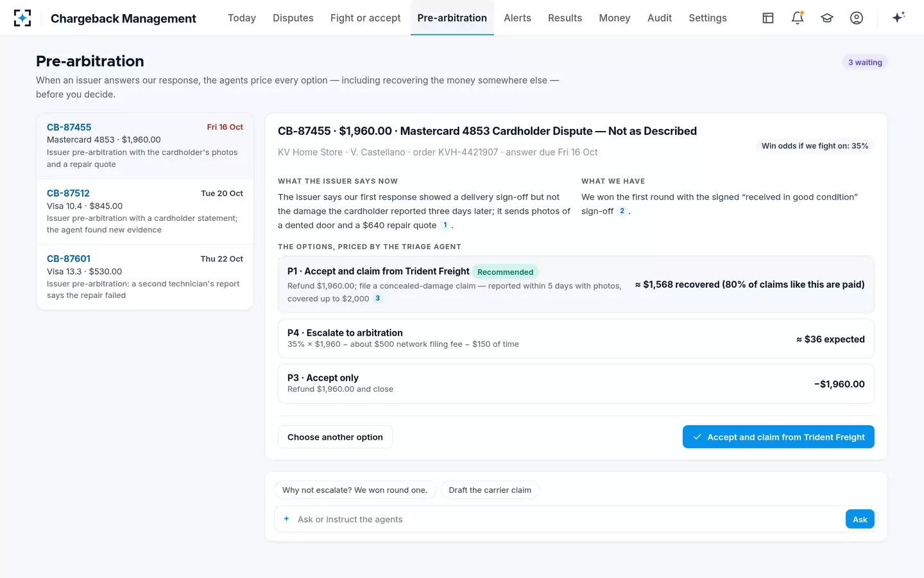The width and height of the screenshot is (924, 578).
Task: Switch to the Fight or accept tab
Action: click(x=365, y=18)
